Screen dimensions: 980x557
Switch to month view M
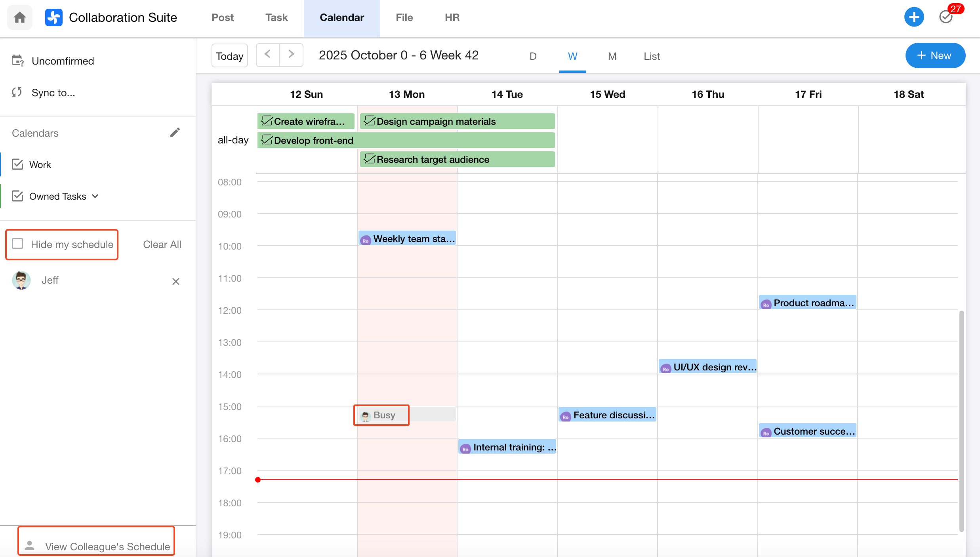(612, 56)
